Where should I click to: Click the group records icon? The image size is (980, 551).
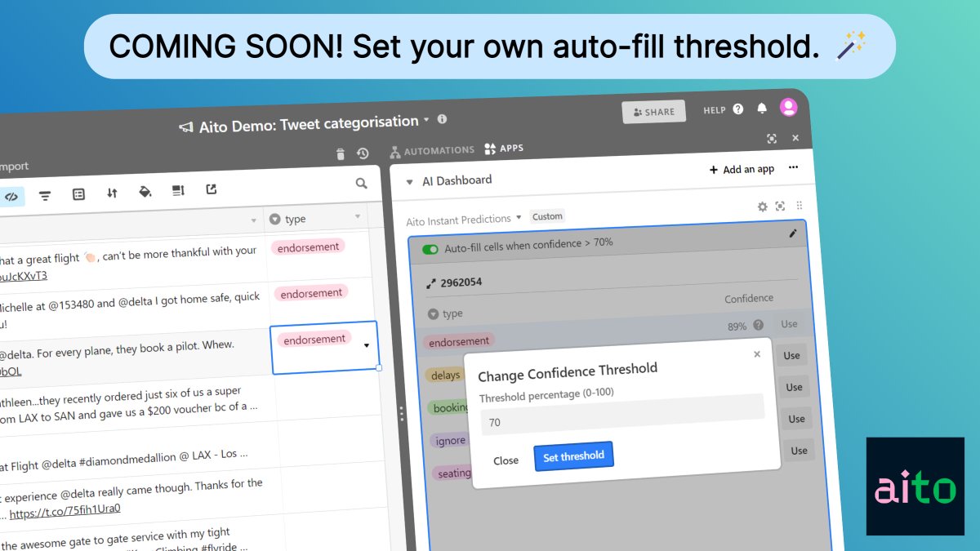pyautogui.click(x=78, y=194)
